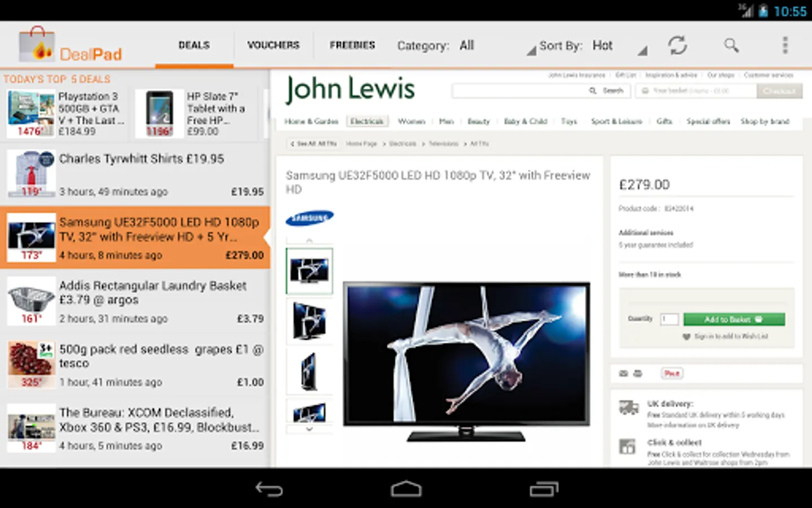Switch to the VOUCHERS tab
The width and height of the screenshot is (812, 508).
click(273, 45)
